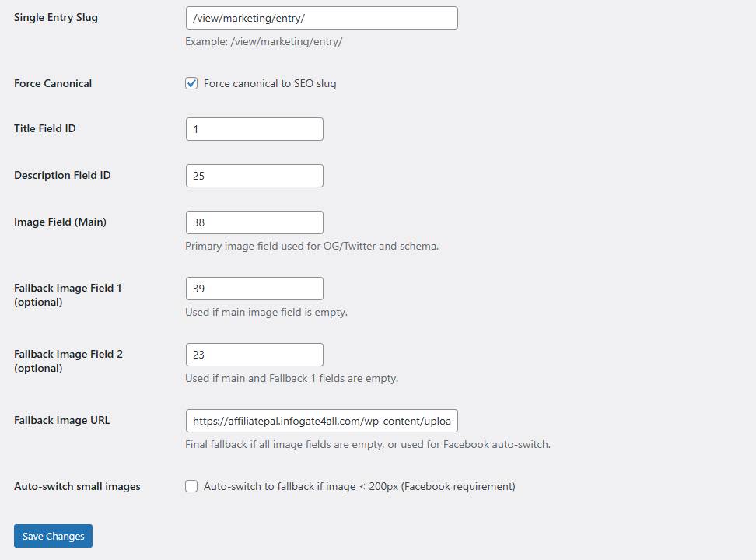Click the Description Field ID input containing 25
The height and width of the screenshot is (560, 756).
point(254,176)
